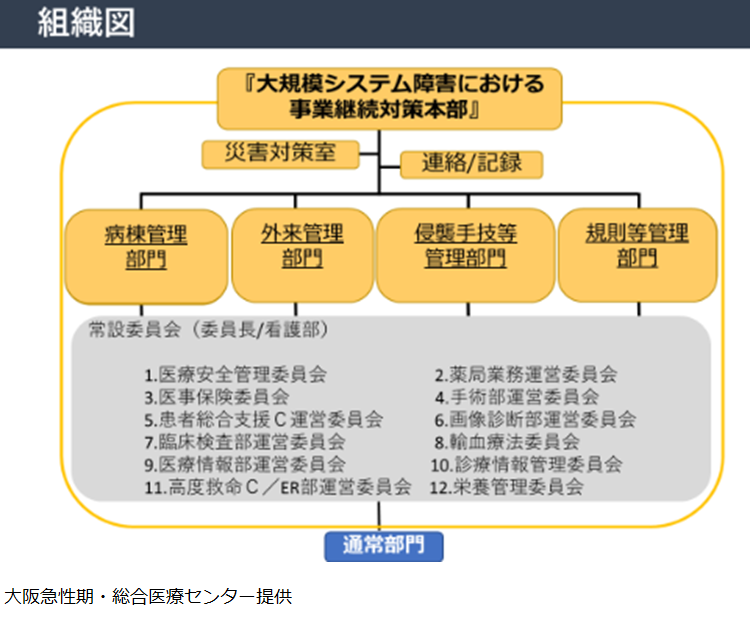750x630 pixels.
Task: Select 常設委員会（委員長/看護部） heading text
Action: [209, 329]
